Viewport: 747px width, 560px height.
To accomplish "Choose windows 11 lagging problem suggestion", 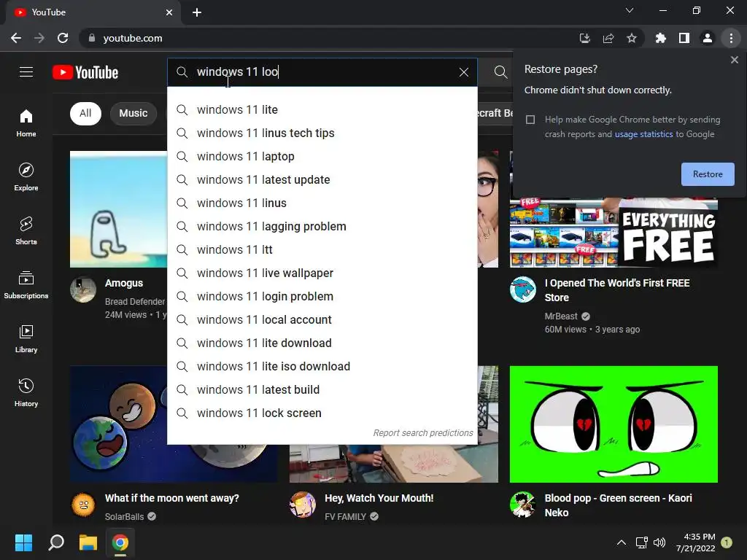I will (x=322, y=226).
